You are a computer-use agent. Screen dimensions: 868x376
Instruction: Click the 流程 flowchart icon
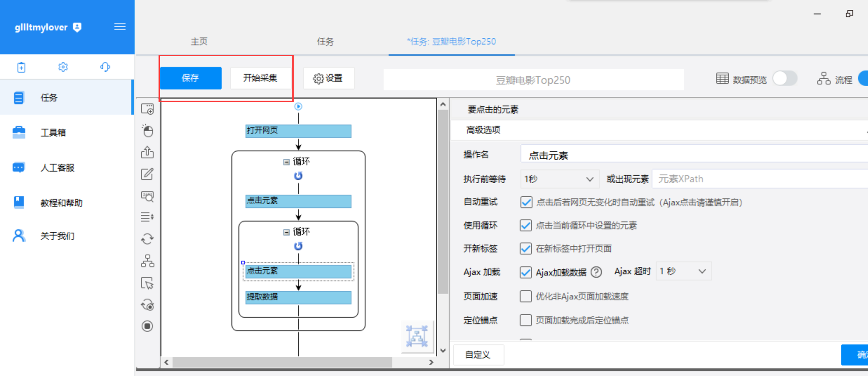pos(824,79)
